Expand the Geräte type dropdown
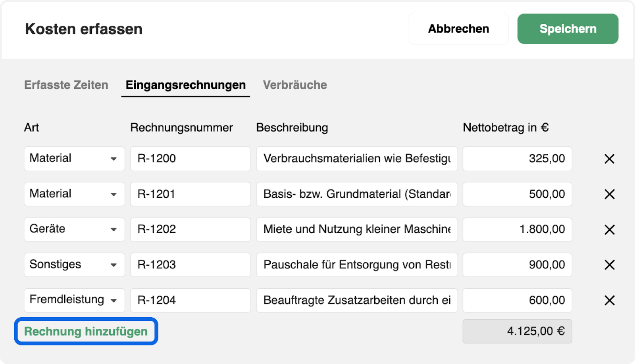 (74, 229)
